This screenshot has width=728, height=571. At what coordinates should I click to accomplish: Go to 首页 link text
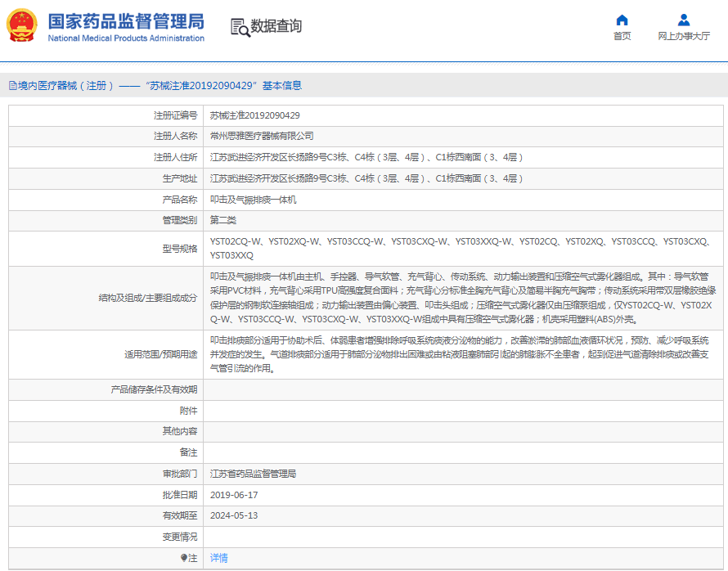622,36
